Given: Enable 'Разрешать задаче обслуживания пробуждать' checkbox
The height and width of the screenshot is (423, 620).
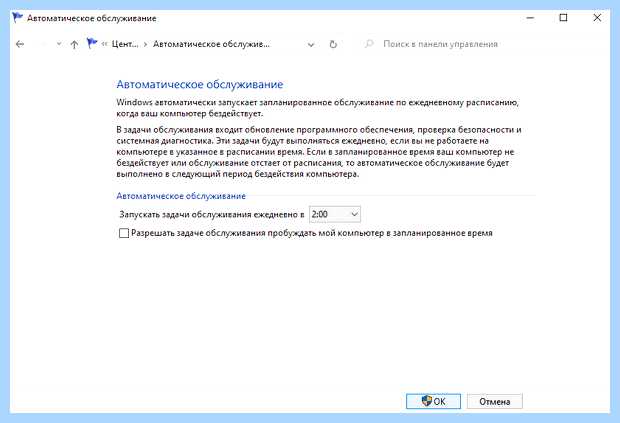Looking at the screenshot, I should 124,233.
